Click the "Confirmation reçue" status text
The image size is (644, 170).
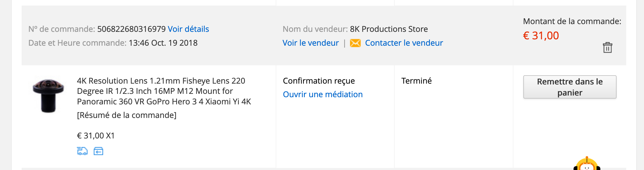pyautogui.click(x=319, y=81)
